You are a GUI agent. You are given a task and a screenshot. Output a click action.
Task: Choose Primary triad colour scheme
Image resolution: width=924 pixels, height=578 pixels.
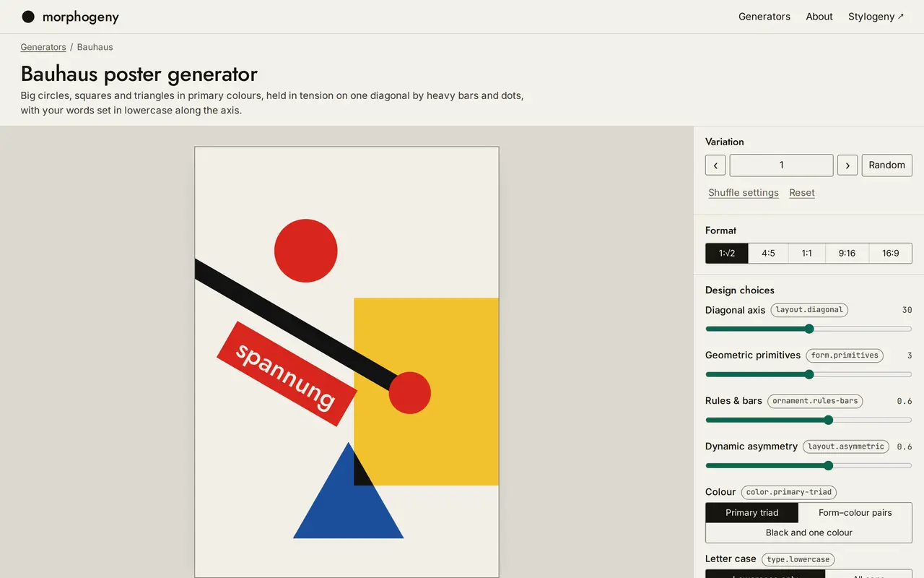(752, 512)
